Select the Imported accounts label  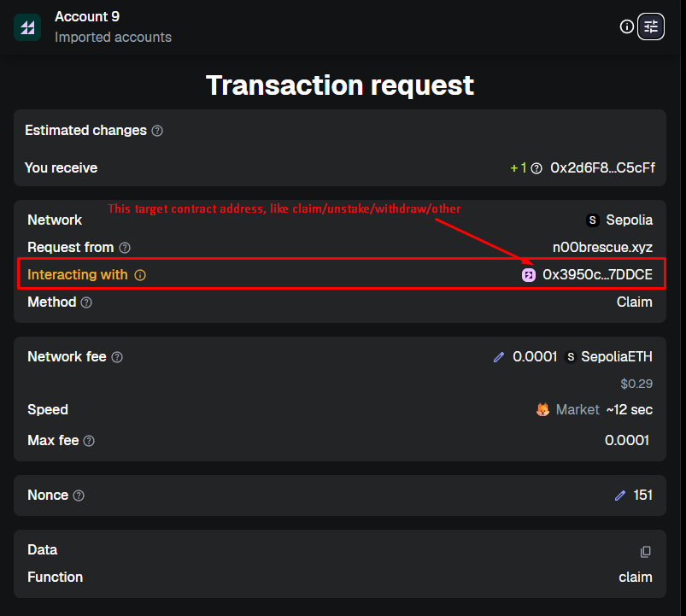tap(113, 38)
